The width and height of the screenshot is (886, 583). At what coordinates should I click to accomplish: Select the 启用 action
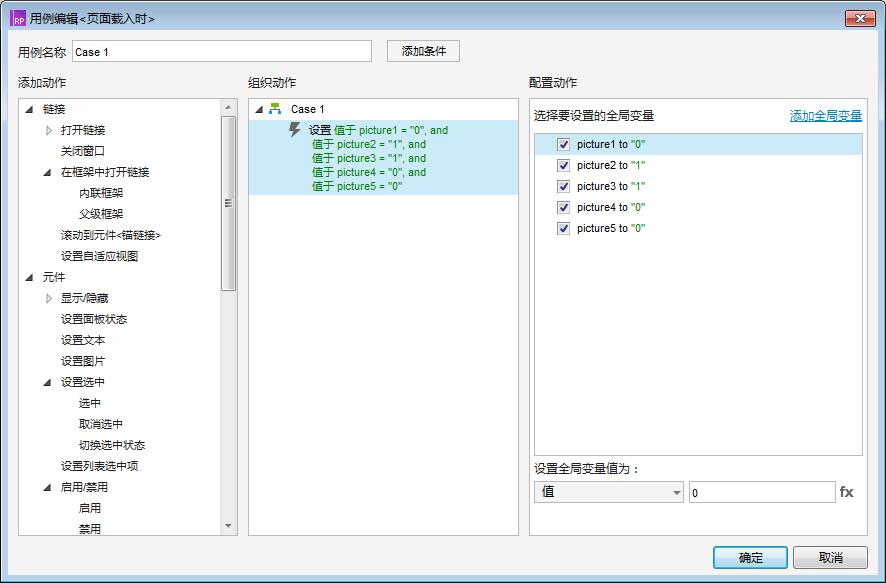90,508
